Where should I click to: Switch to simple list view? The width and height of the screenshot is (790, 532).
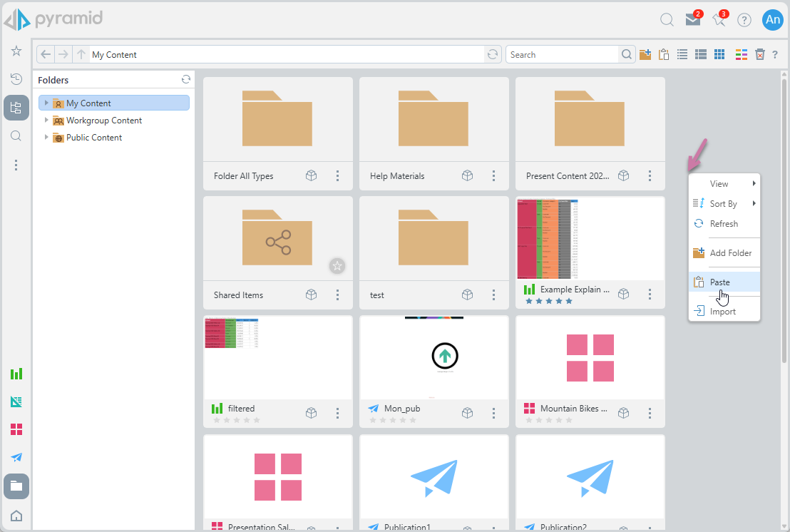click(682, 55)
